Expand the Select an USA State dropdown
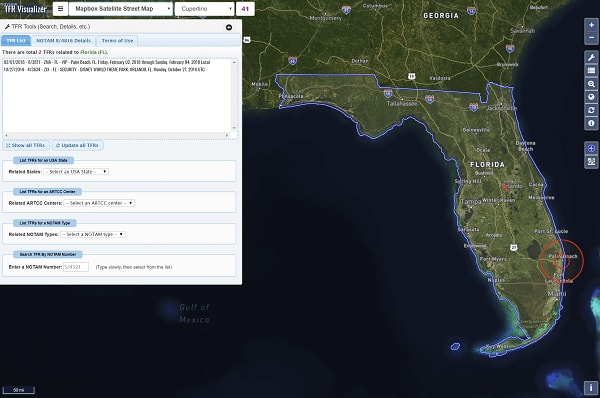 76,172
